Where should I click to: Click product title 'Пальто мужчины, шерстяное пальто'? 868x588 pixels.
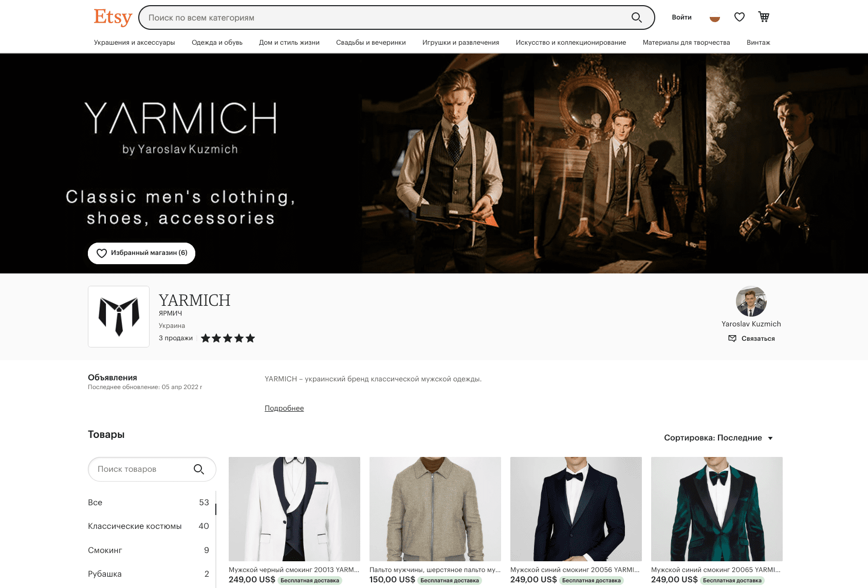click(435, 569)
